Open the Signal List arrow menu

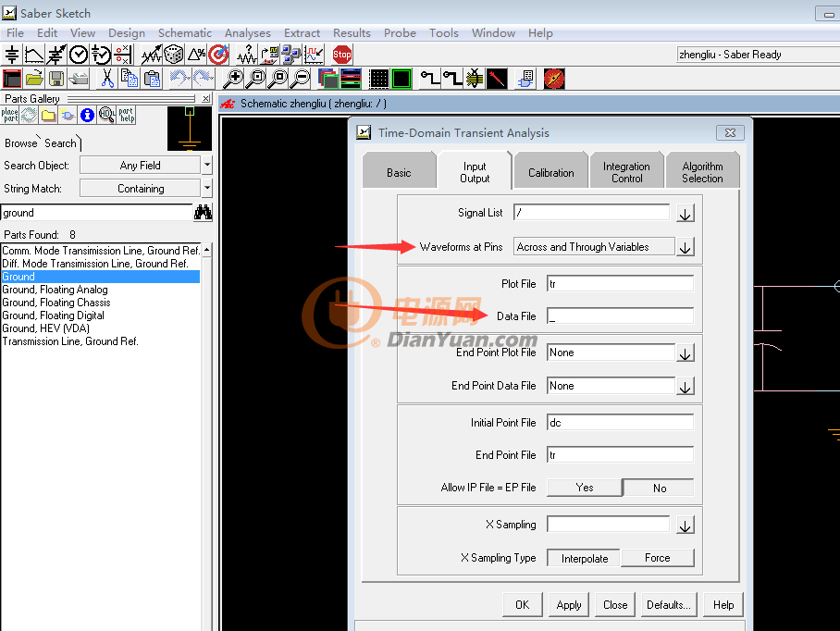[x=686, y=213]
